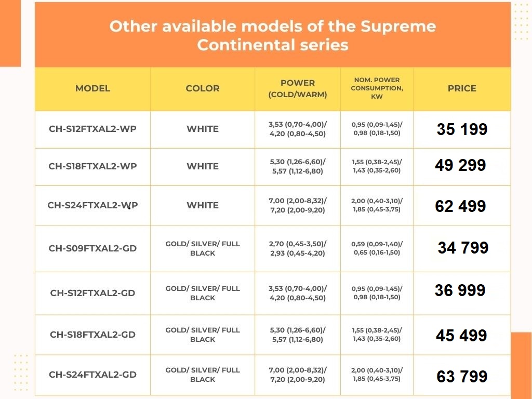The width and height of the screenshot is (532, 399).
Task: Select the 49 299 price value
Action: [460, 165]
